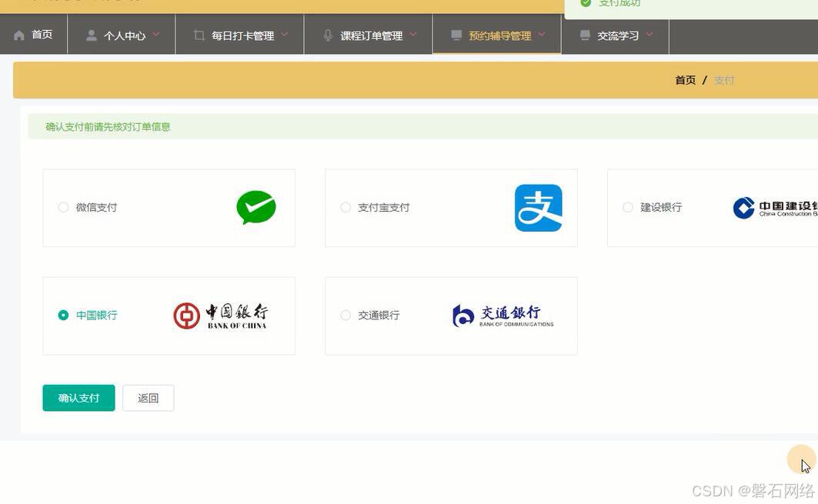Click the 微信支付 label text

click(96, 208)
